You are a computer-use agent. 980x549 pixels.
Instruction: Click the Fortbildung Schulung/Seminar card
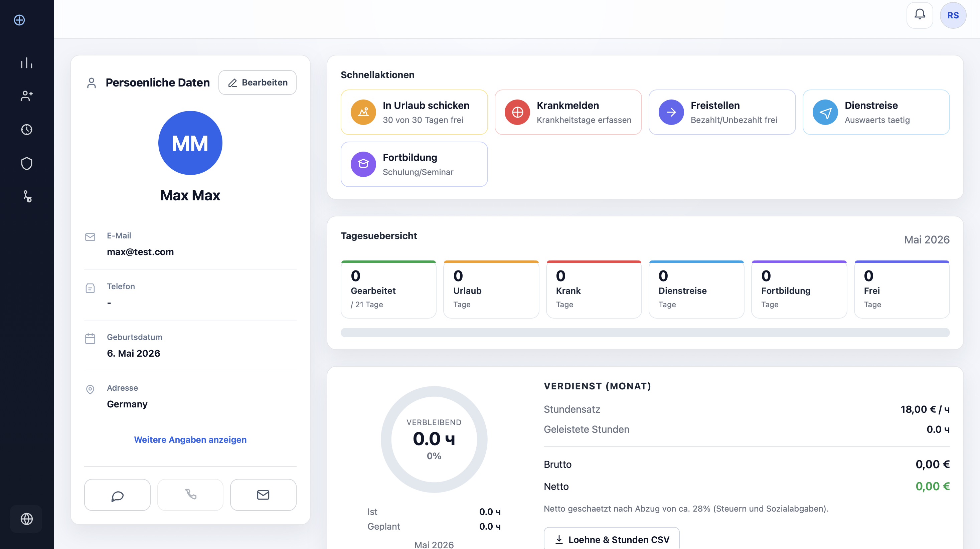pos(414,164)
